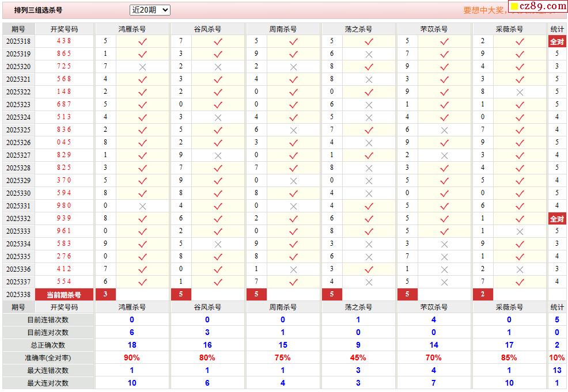The image size is (568, 392).
Task: Click gray X for 采薇杀号 in row 2025333
Action: coord(520,231)
